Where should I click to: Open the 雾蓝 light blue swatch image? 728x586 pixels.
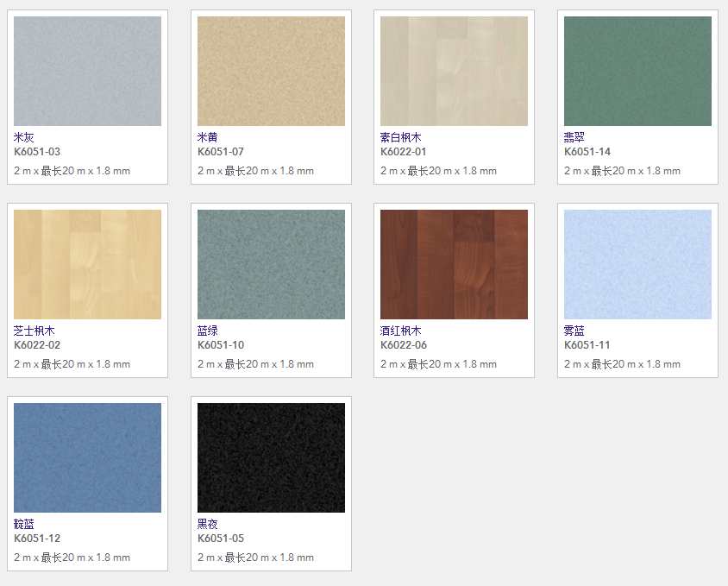coord(637,264)
